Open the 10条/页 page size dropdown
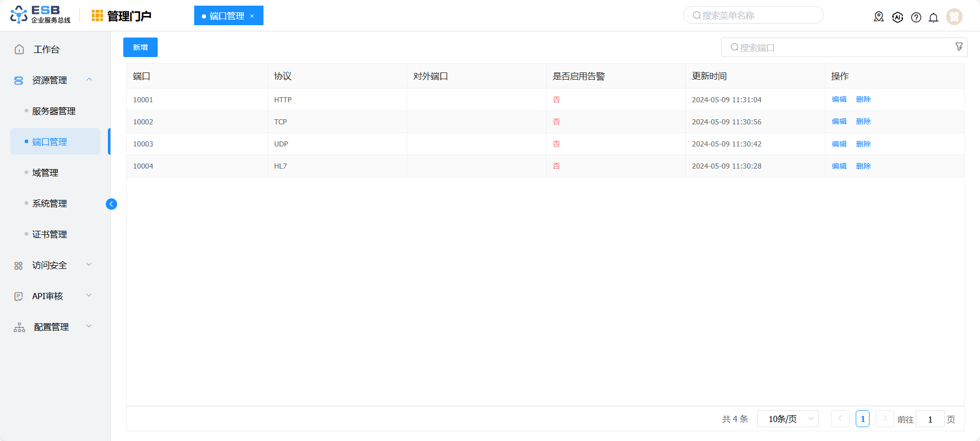The image size is (980, 441). [x=787, y=419]
